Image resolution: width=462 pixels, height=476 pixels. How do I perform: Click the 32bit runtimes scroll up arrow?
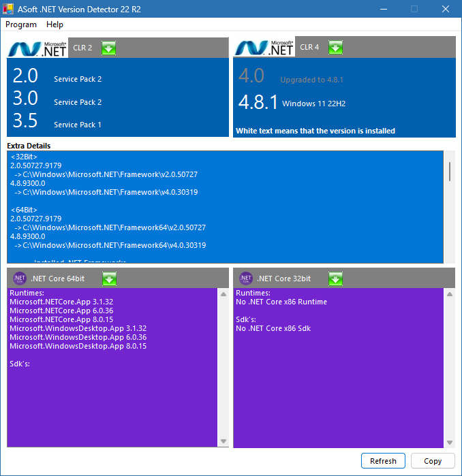(450, 294)
